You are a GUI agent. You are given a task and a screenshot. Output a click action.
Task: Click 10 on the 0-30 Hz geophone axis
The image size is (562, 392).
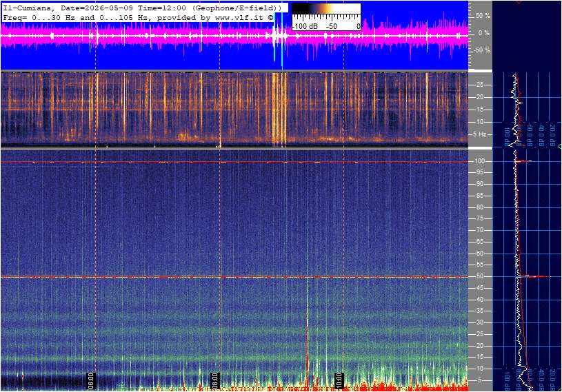point(479,122)
